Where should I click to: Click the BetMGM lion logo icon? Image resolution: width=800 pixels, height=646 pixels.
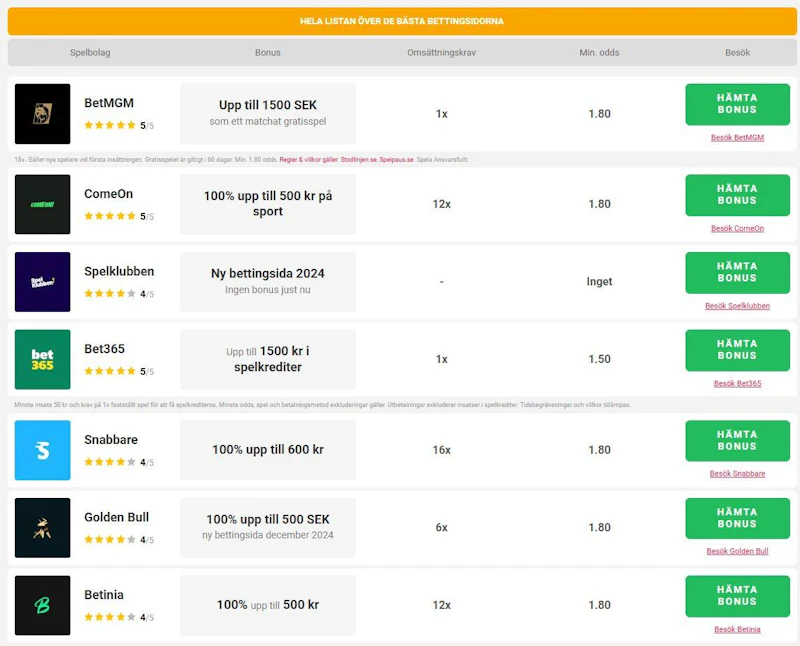tap(42, 113)
